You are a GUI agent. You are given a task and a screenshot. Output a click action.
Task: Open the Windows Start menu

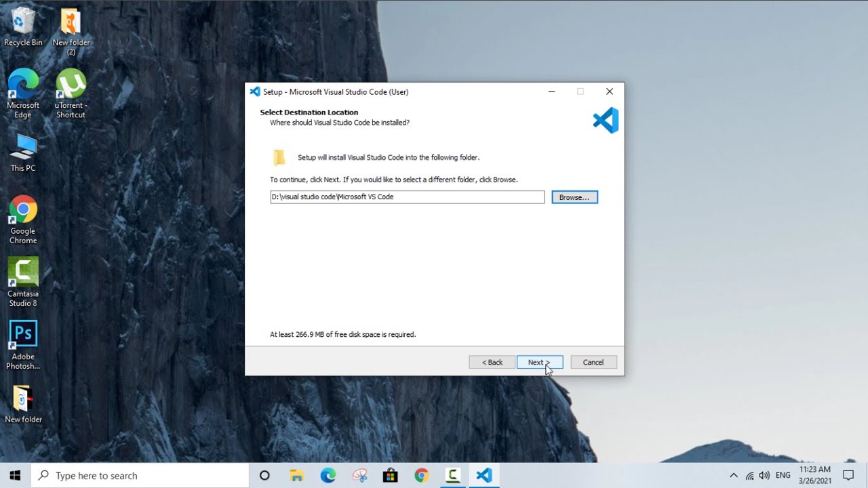pos(16,476)
